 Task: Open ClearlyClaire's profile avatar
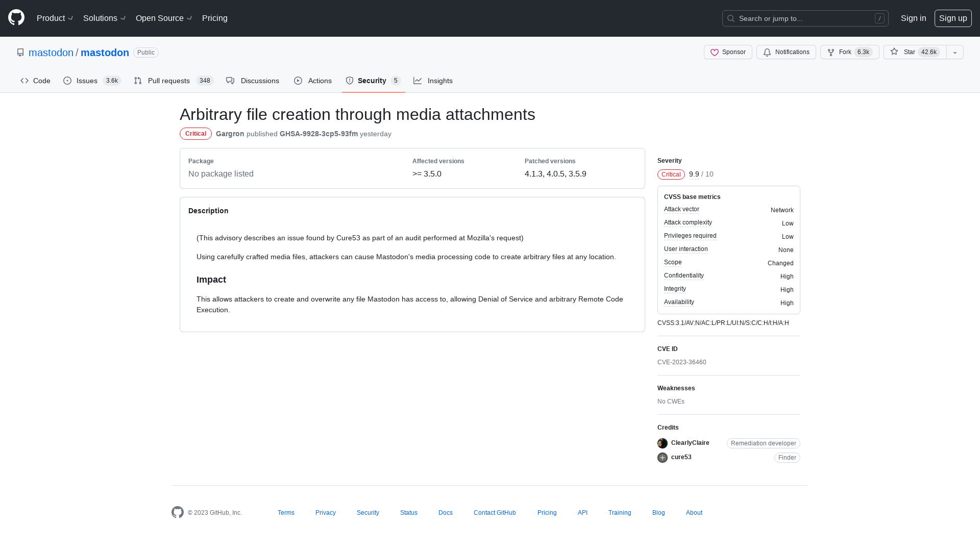click(x=663, y=443)
